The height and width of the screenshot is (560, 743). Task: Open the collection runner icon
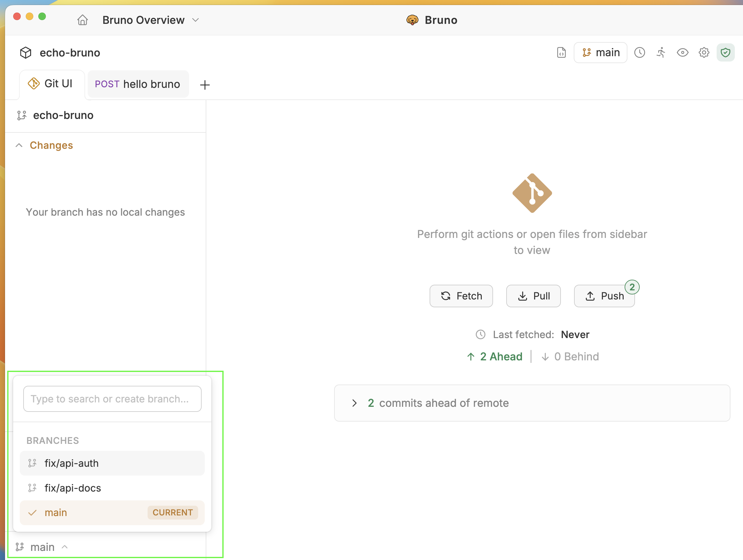(x=661, y=53)
